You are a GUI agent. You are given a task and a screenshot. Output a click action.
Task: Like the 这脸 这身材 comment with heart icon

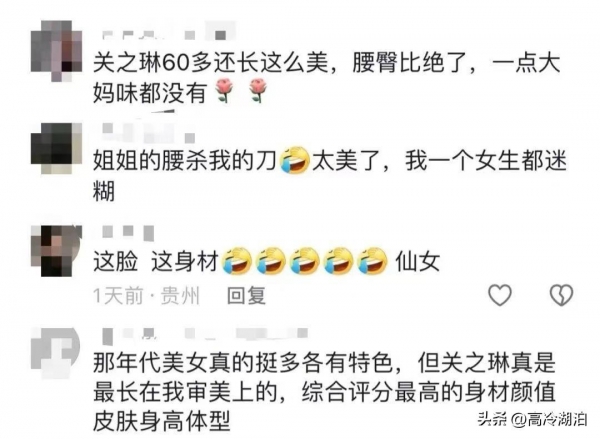pos(500,295)
